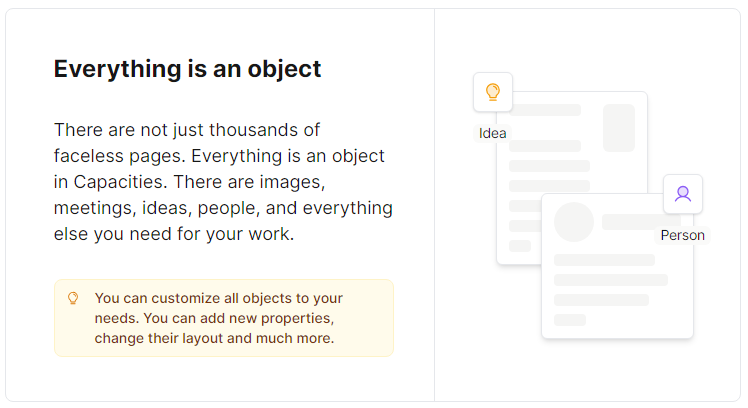Click the small lightbulb icon in the tip box
Viewport: 748px width, 408px height.
click(x=72, y=298)
